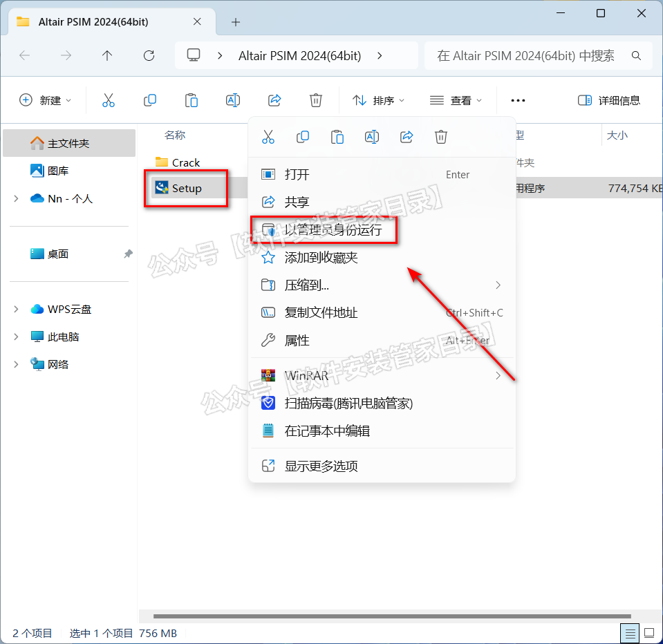Viewport: 663px width, 644px height.
Task: Toggle the 详细信息 details pane
Action: pos(608,100)
